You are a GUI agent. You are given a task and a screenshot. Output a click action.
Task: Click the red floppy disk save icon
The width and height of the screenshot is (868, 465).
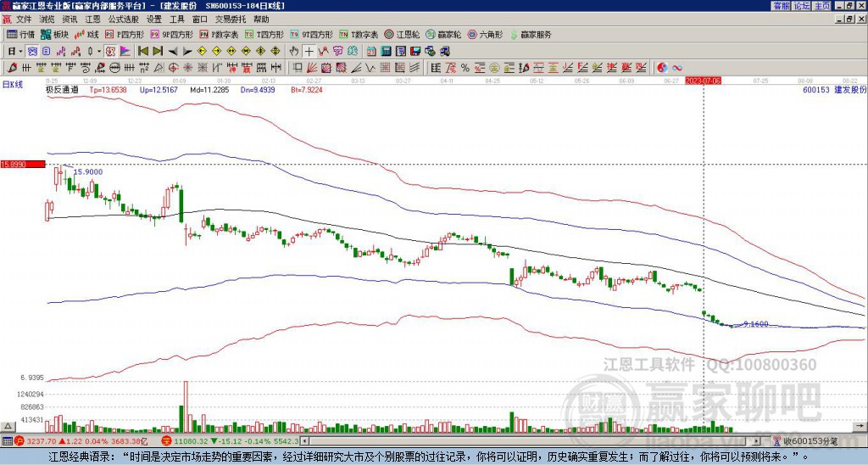tap(415, 52)
